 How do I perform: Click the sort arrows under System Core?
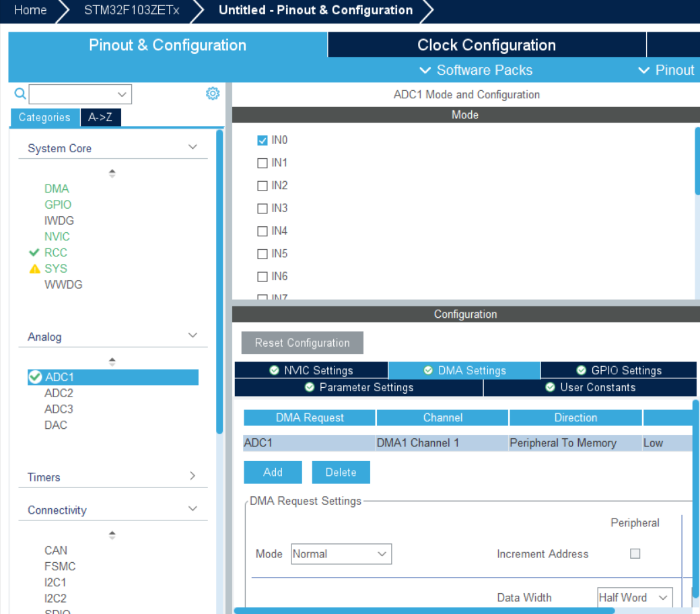tap(112, 173)
